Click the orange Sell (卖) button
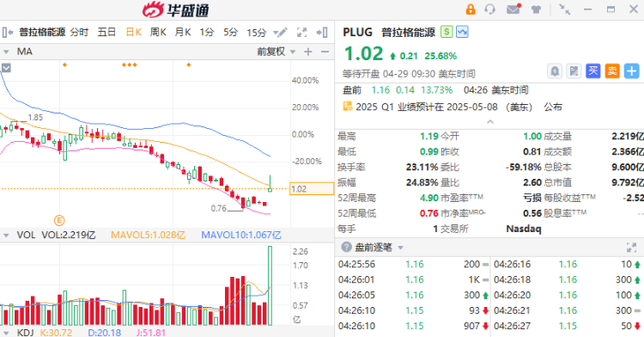This screenshot has width=644, height=337. [x=612, y=71]
